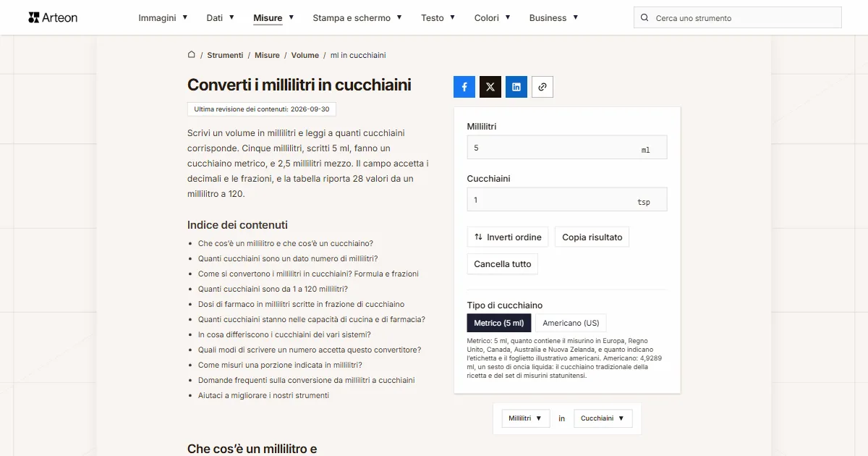868x456 pixels.
Task: Jump to "Come misuri una porzione indicata in millilitri?"
Action: (x=280, y=365)
